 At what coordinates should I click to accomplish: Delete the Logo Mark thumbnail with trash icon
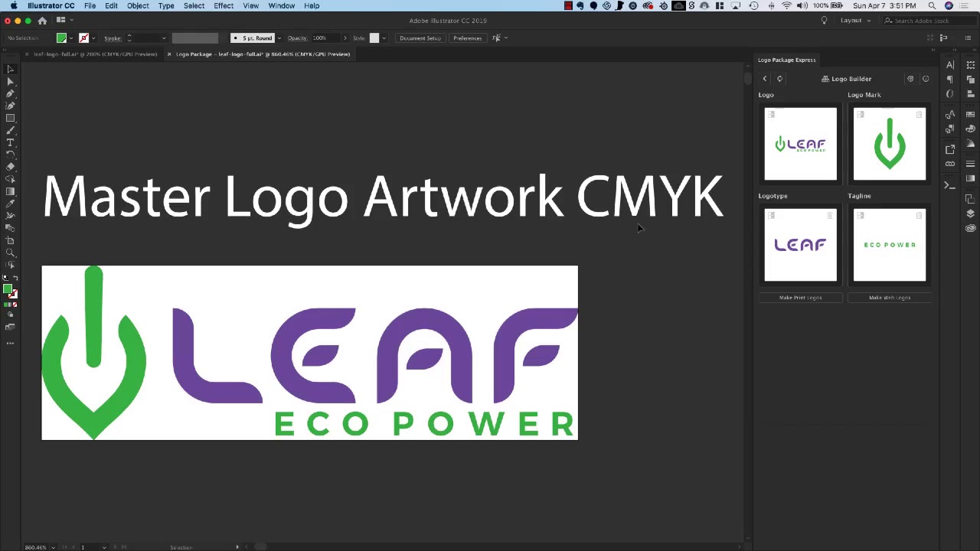coord(920,115)
